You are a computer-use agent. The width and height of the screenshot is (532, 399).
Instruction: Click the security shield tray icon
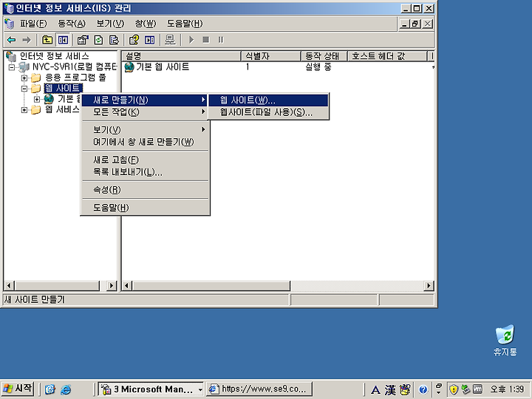[x=454, y=389]
